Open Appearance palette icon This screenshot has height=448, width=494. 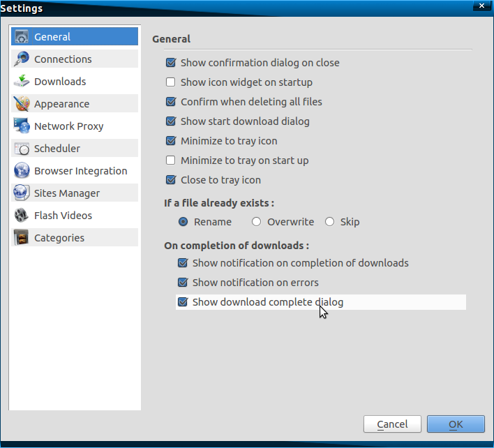point(22,104)
